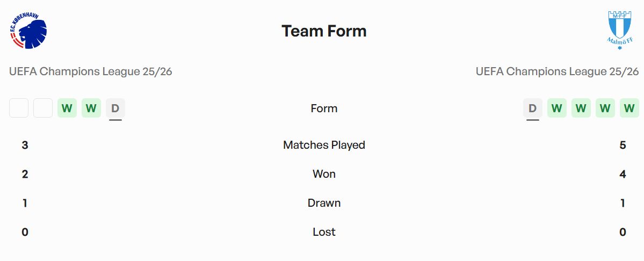Click Malmö's matches played value 5

click(x=623, y=145)
